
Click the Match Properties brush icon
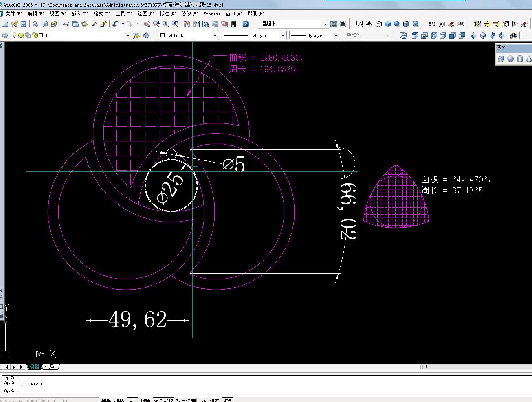94,24
